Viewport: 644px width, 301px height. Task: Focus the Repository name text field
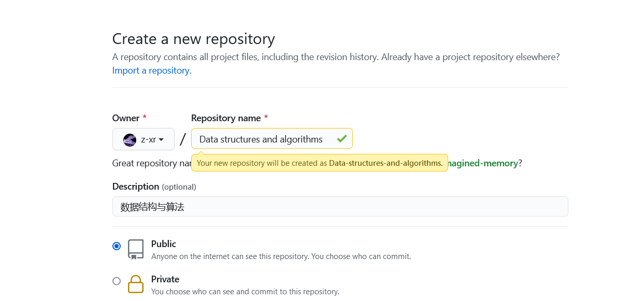point(272,139)
